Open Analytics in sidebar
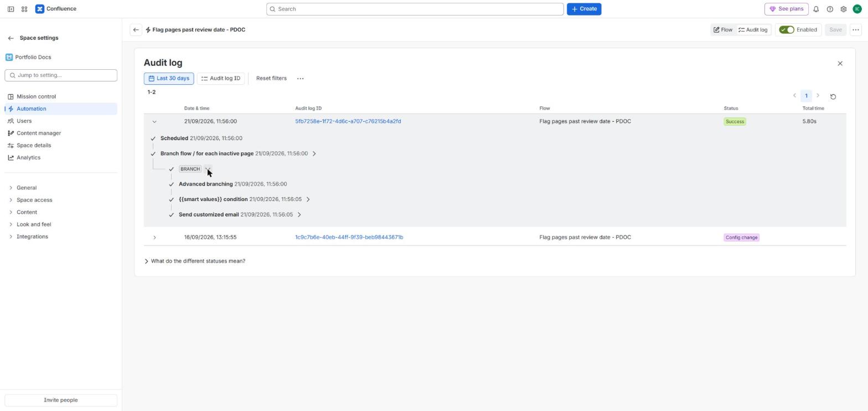This screenshot has width=868, height=411. coord(61,157)
